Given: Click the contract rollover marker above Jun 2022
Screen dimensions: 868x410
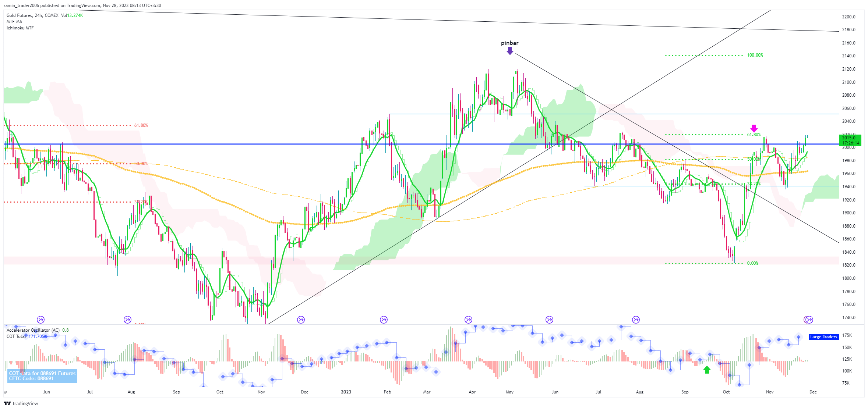Looking at the screenshot, I should [40, 320].
